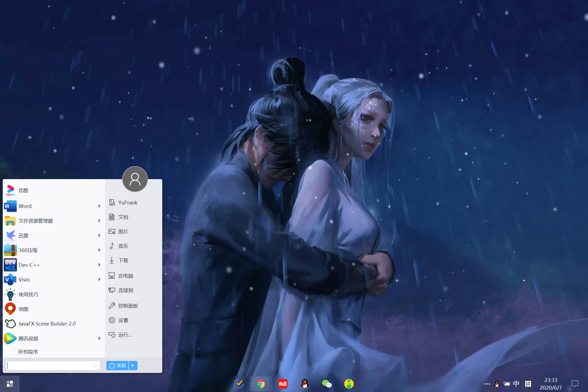
Task: Expand the 360压缩 submenu arrow
Action: tap(99, 250)
